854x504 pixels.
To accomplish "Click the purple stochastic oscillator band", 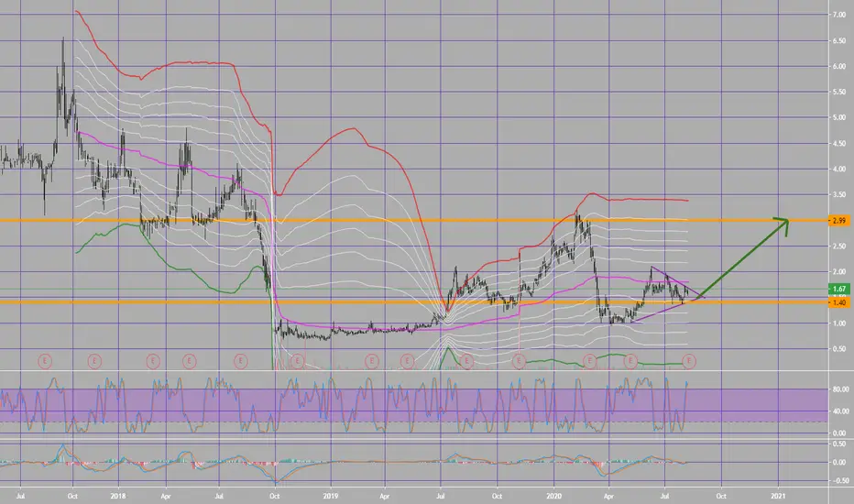I will pos(414,405).
